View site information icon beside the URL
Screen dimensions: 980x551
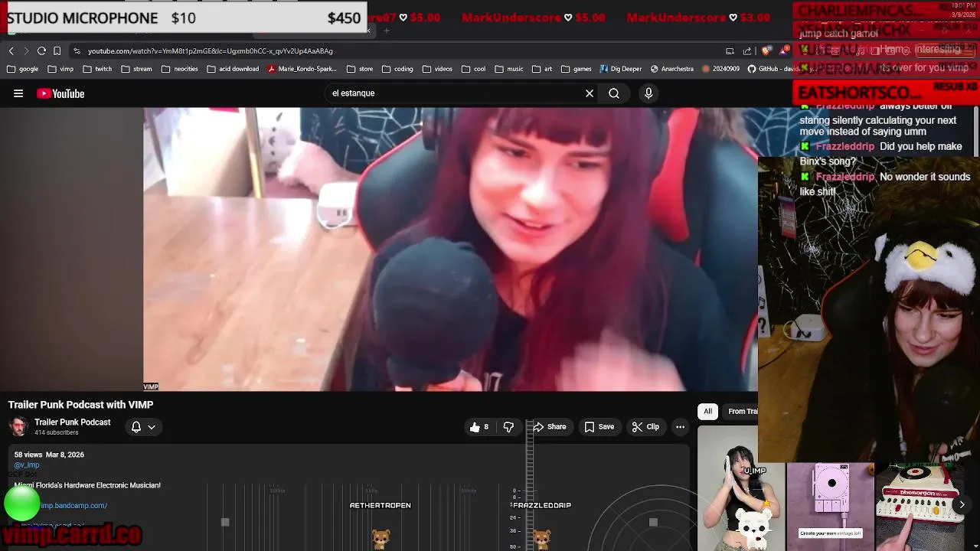pyautogui.click(x=77, y=51)
